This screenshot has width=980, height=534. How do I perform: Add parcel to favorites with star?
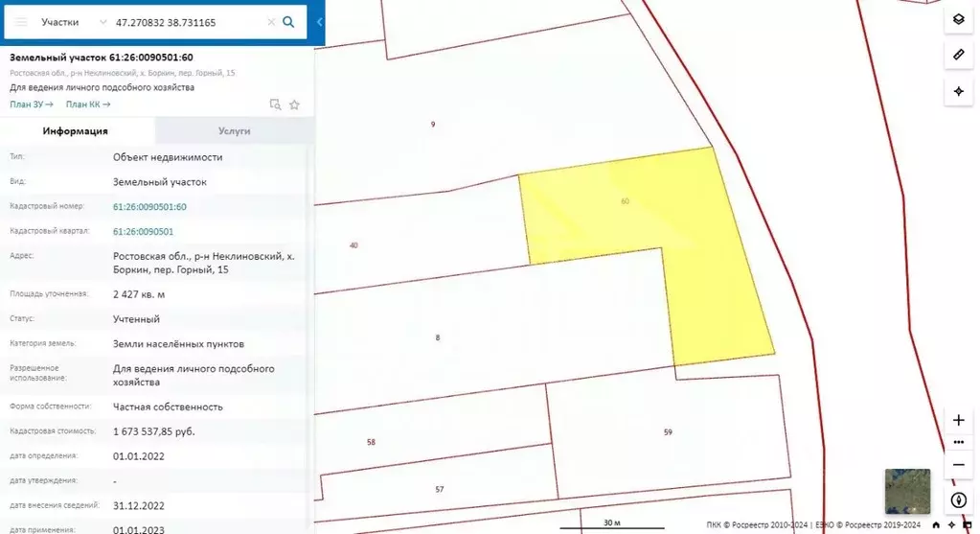pos(294,104)
